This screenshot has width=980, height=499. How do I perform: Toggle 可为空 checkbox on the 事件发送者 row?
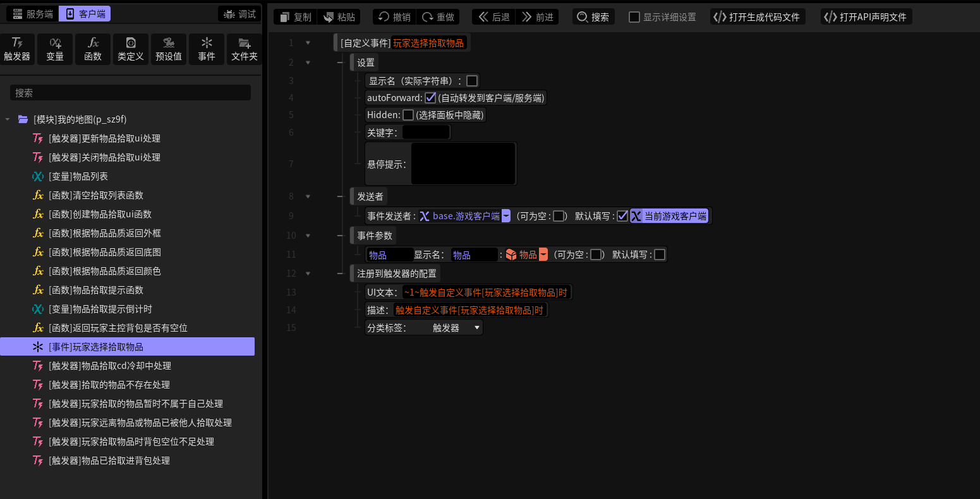coord(559,216)
